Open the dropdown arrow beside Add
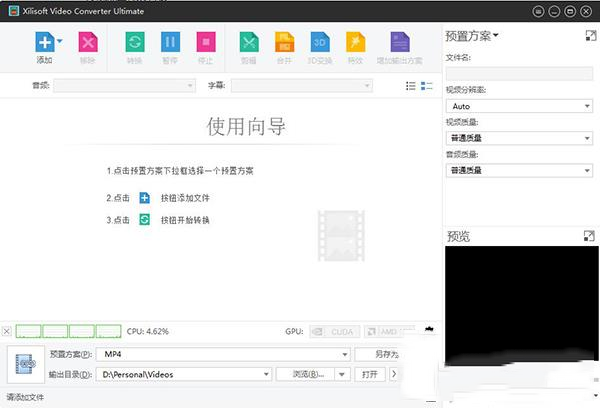The height and width of the screenshot is (408, 600). pyautogui.click(x=60, y=42)
